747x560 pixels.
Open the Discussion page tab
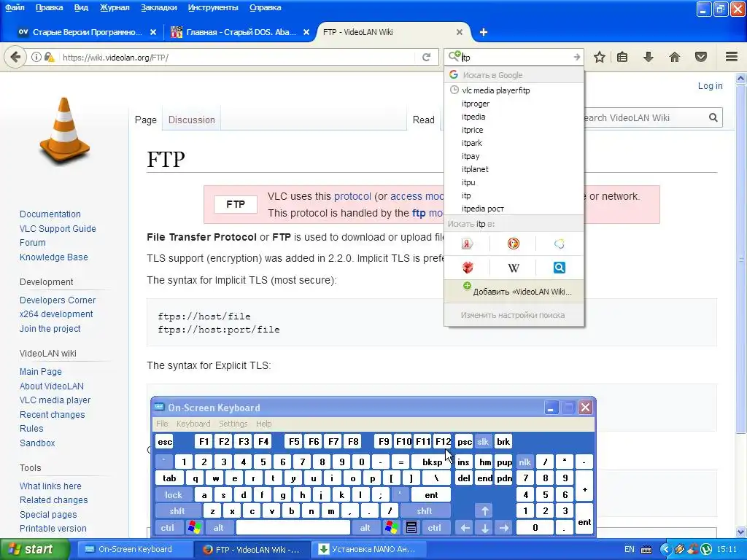[192, 120]
